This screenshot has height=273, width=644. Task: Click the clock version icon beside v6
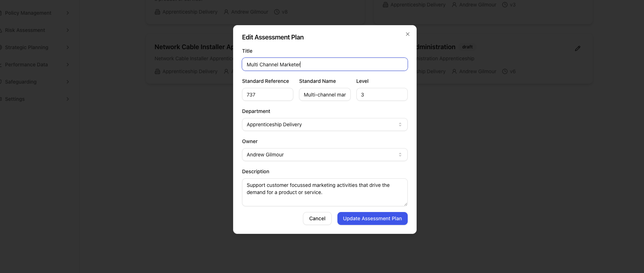pos(505,71)
